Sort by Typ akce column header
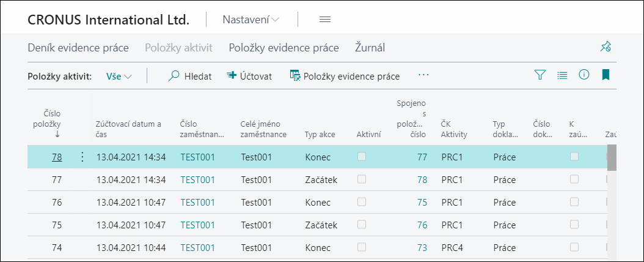 (320, 135)
